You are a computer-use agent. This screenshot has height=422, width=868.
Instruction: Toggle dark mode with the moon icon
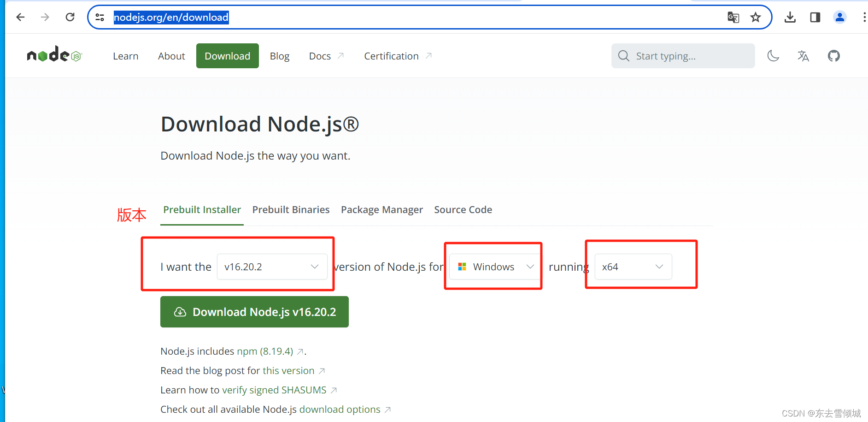[773, 56]
